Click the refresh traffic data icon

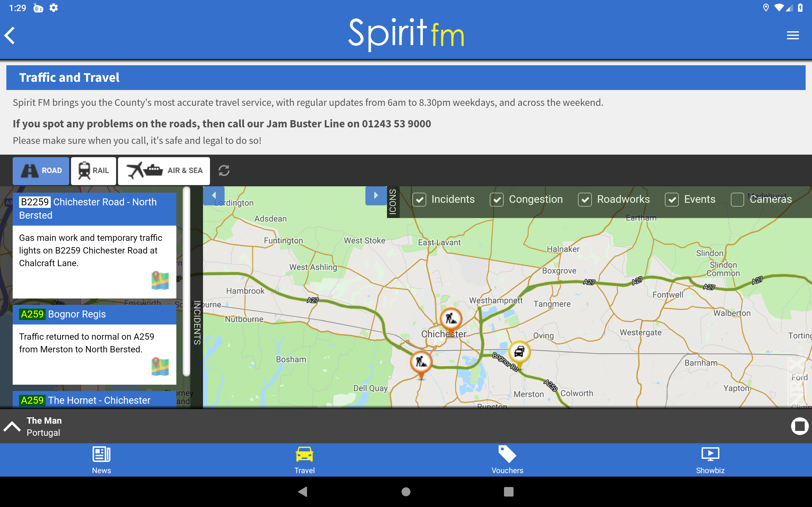coord(224,170)
